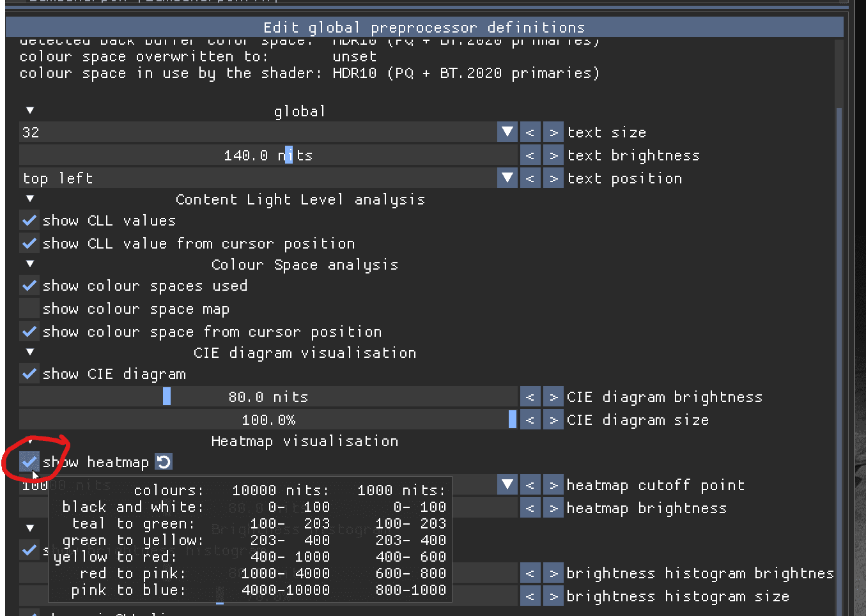Collapse the global section triangle
This screenshot has height=616, width=866.
(30, 111)
